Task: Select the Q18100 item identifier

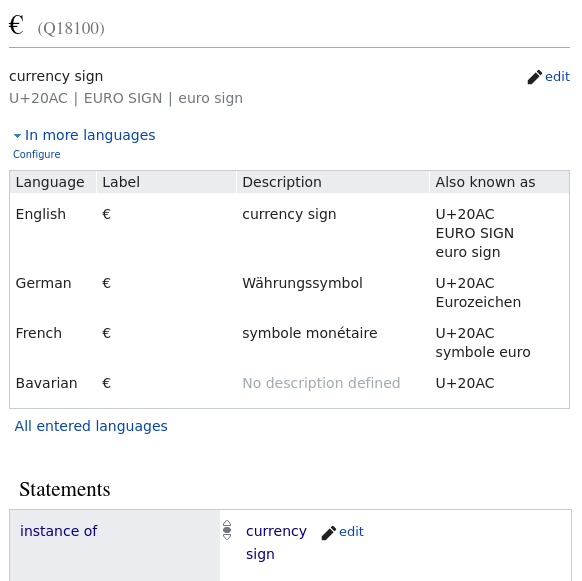Action: [71, 29]
